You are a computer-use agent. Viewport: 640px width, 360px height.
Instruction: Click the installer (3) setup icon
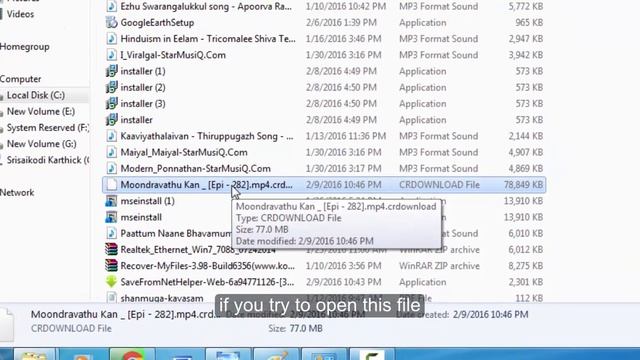[111, 104]
